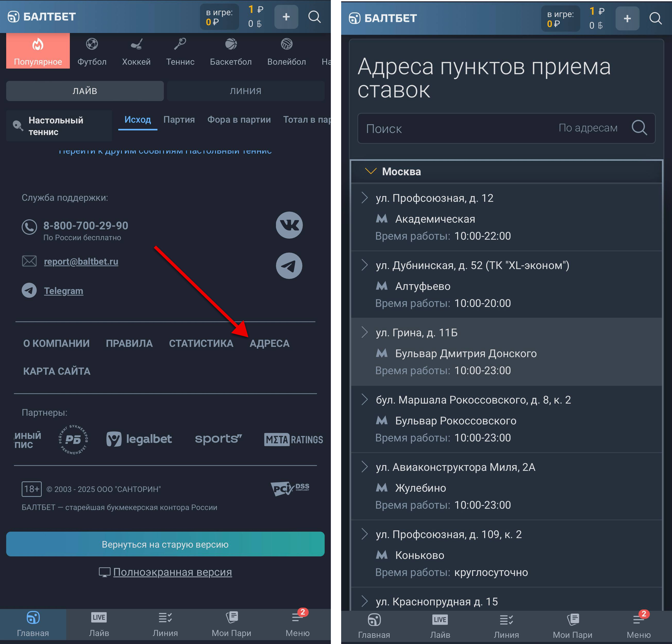Collapse the Москва city list
This screenshot has height=644, width=672.
(x=371, y=171)
